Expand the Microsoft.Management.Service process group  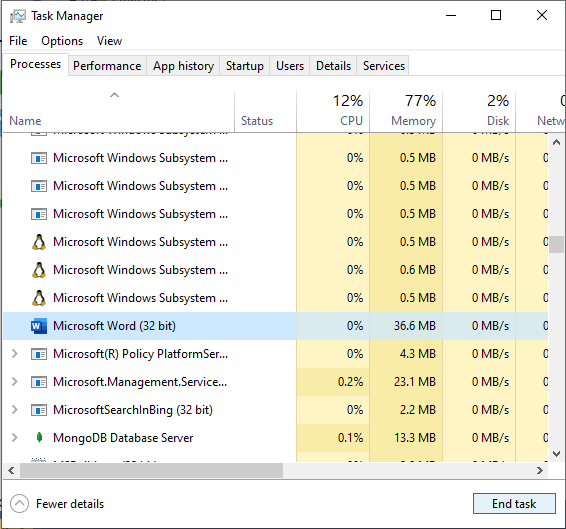(14, 382)
